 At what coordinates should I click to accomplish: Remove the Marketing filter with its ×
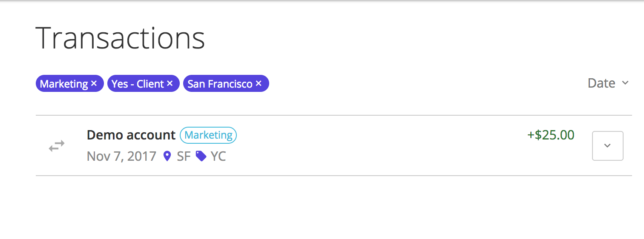(x=94, y=84)
